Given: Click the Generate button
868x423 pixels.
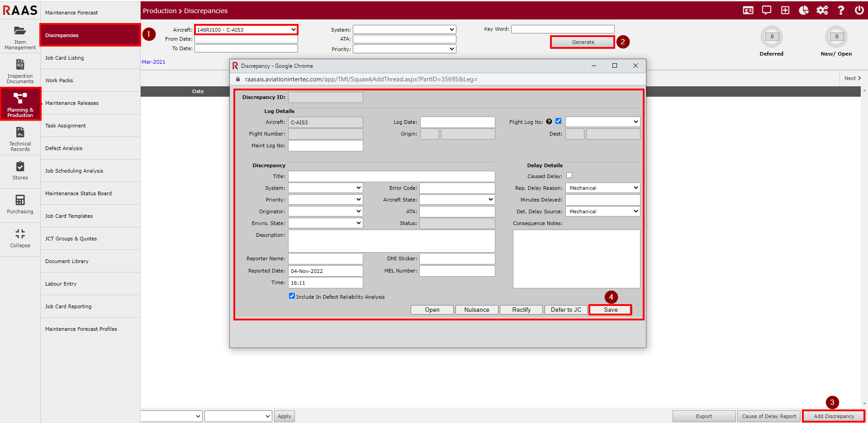Looking at the screenshot, I should pos(583,42).
